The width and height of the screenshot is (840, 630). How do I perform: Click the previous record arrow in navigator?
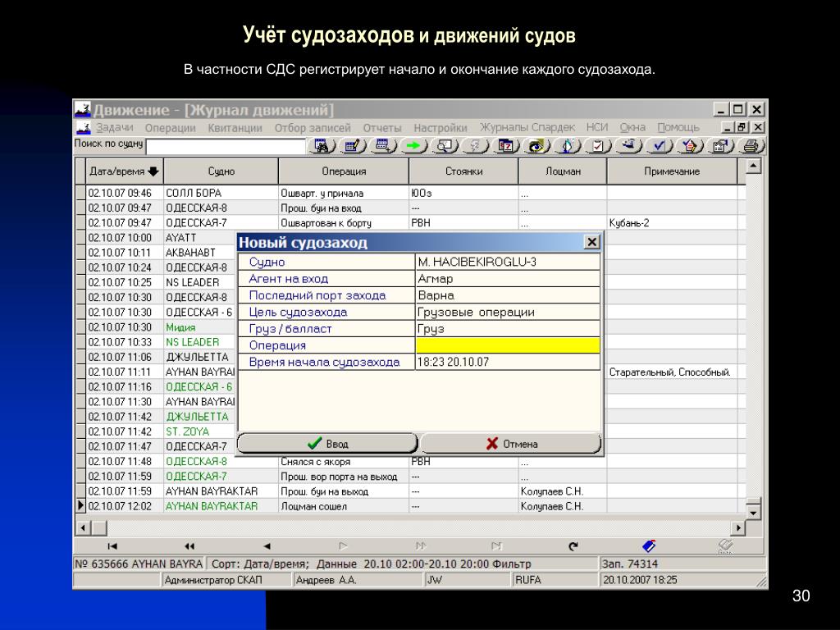(x=267, y=546)
